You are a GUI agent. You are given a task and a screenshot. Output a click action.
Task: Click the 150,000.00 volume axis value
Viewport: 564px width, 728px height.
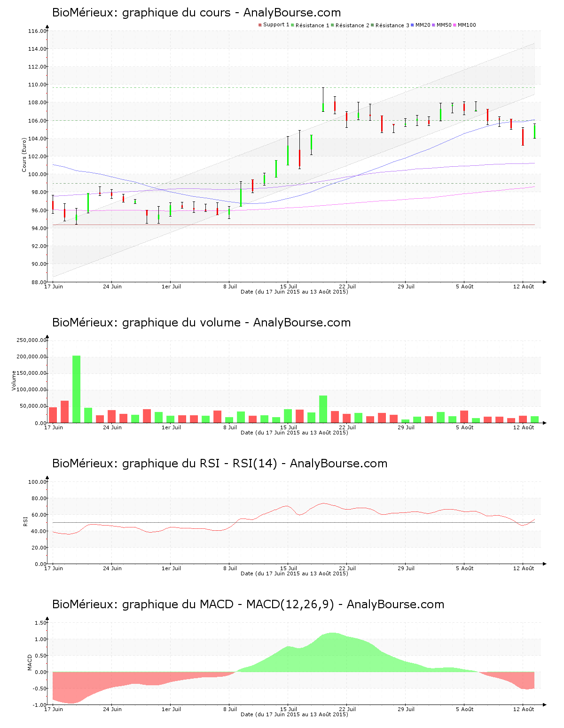click(31, 373)
